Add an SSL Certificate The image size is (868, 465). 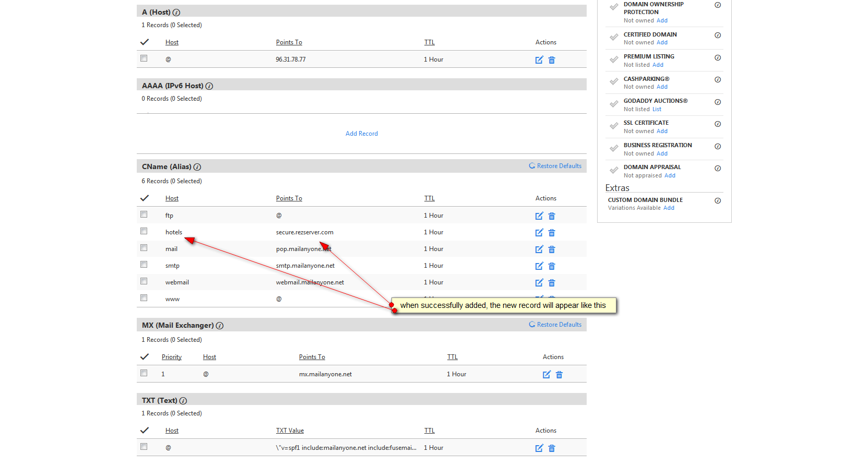tap(662, 132)
